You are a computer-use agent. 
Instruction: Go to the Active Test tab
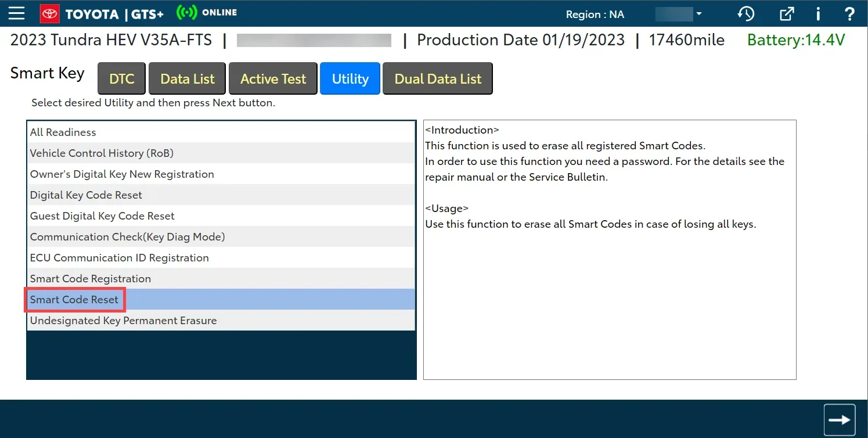coord(273,78)
